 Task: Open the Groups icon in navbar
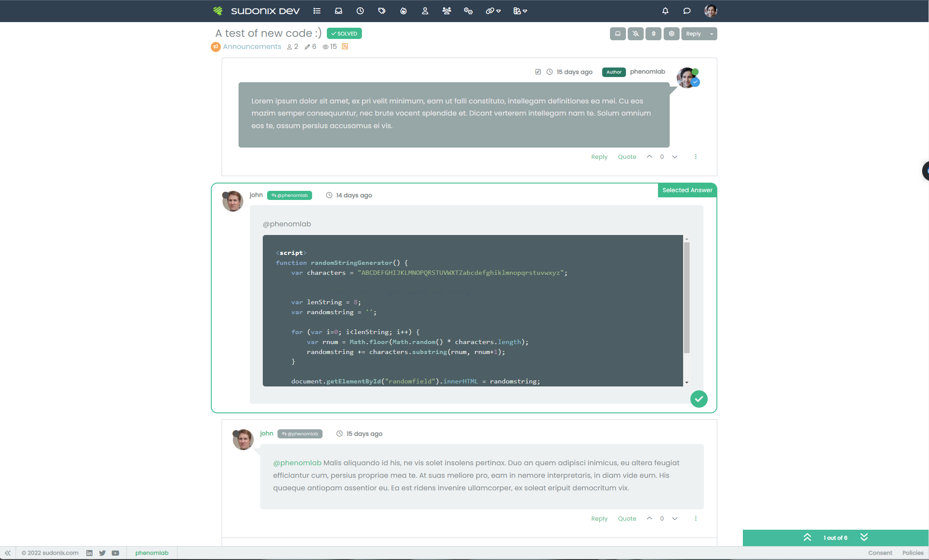pyautogui.click(x=446, y=11)
